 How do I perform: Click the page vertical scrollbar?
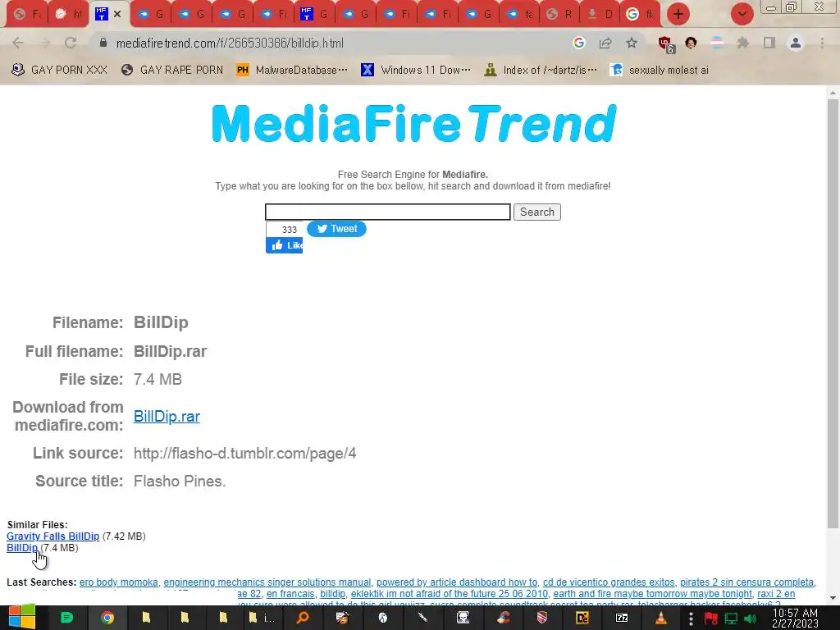(833, 313)
